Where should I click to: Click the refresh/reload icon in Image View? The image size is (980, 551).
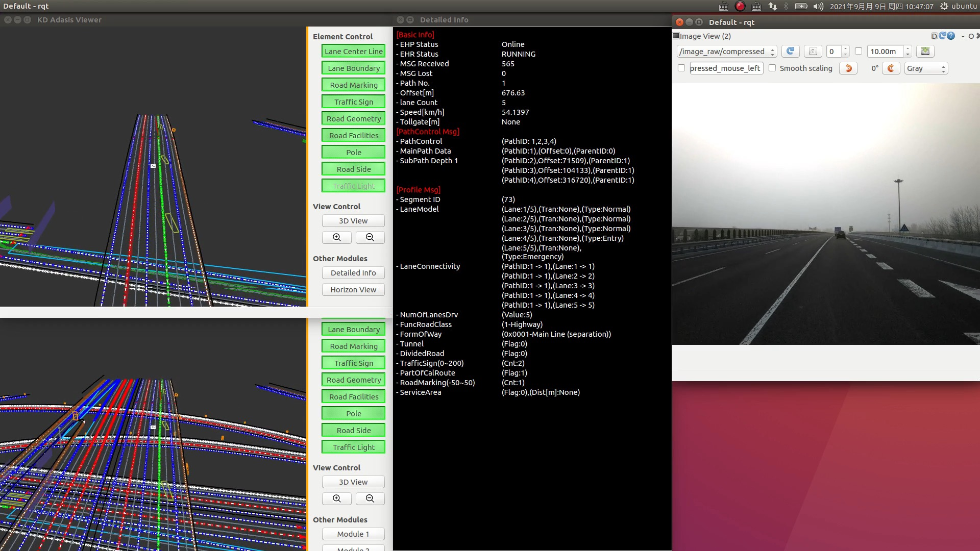[x=790, y=51]
